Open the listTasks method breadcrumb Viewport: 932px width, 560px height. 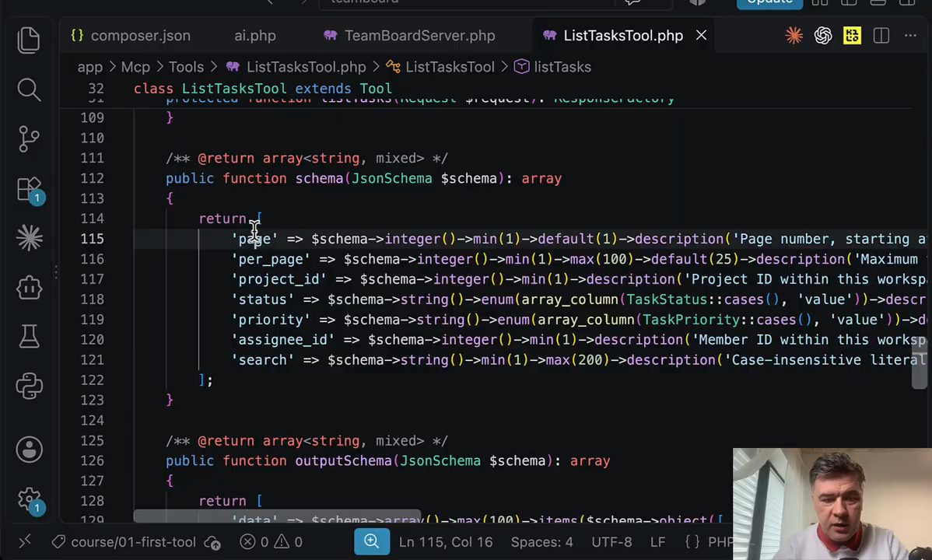553,67
